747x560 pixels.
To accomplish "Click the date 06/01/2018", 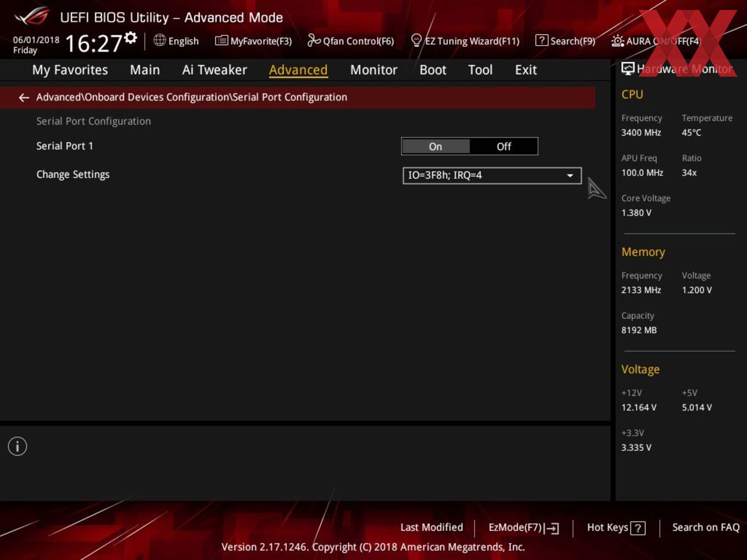I will click(x=36, y=40).
